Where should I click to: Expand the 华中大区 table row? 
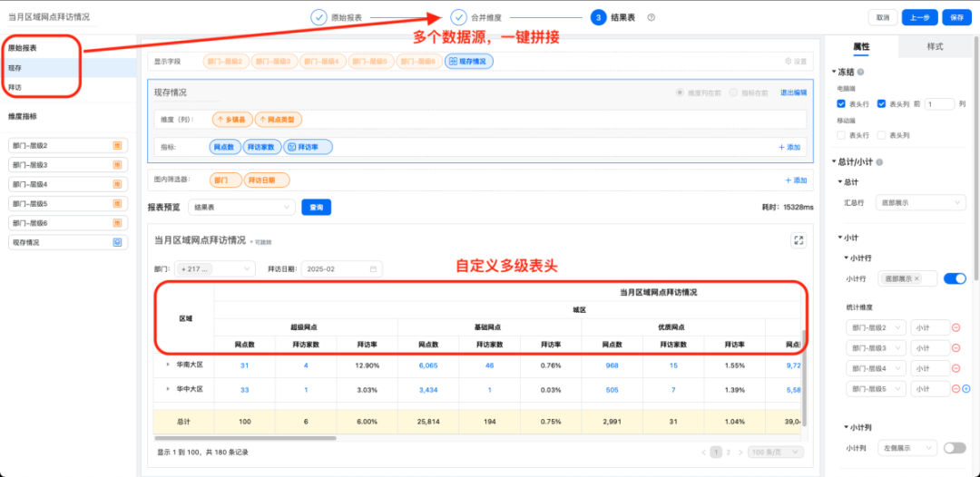click(x=168, y=388)
